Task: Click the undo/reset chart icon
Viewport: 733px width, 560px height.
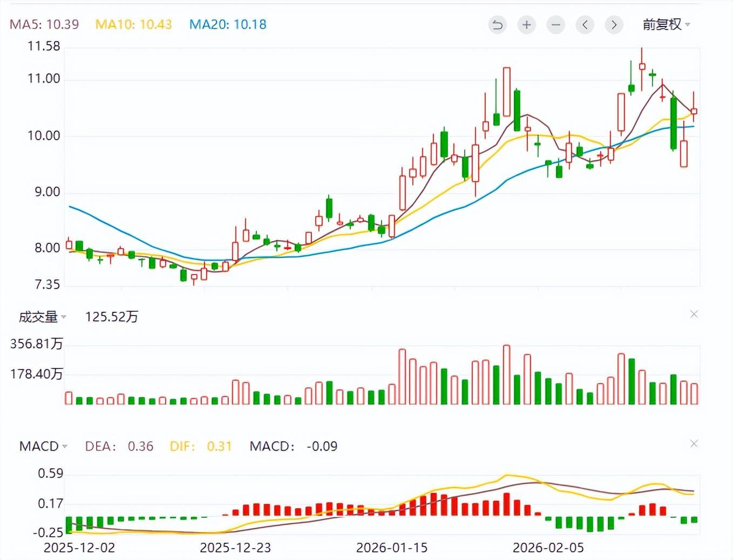Action: click(497, 25)
